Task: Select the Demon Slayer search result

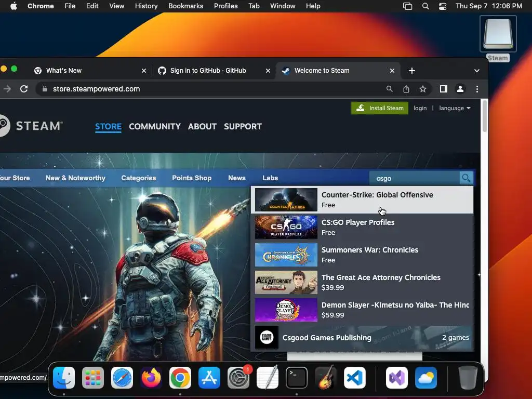Action: pyautogui.click(x=362, y=310)
